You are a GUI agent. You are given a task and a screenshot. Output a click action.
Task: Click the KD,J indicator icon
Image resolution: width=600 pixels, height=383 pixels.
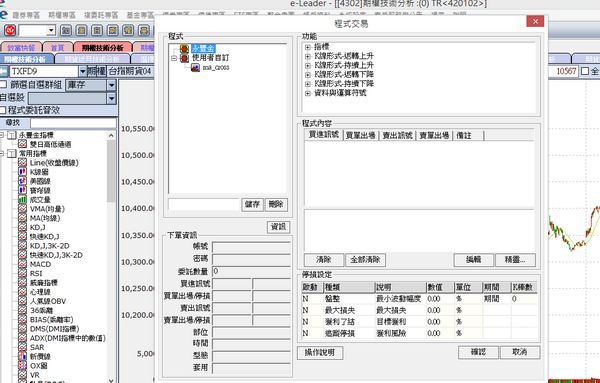point(23,227)
